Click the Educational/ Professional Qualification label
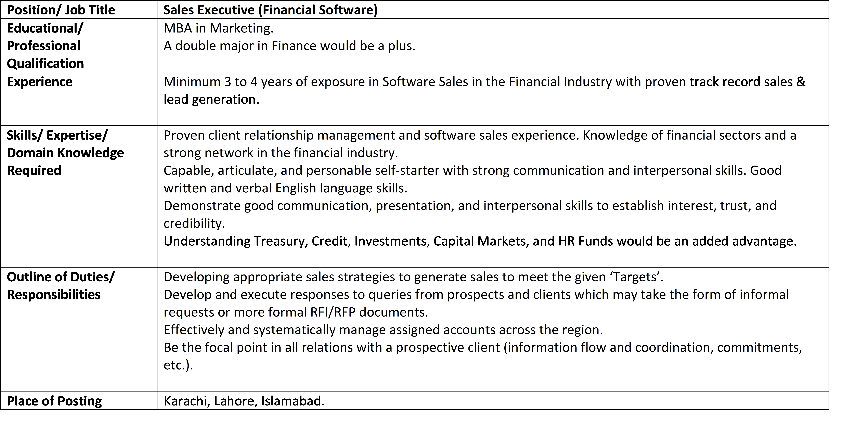 pos(45,46)
